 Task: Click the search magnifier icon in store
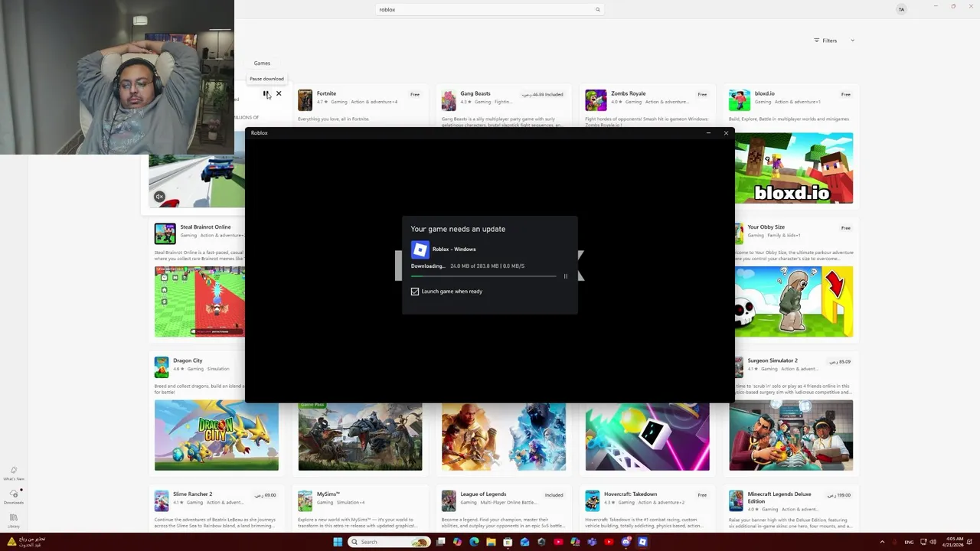[x=598, y=10]
